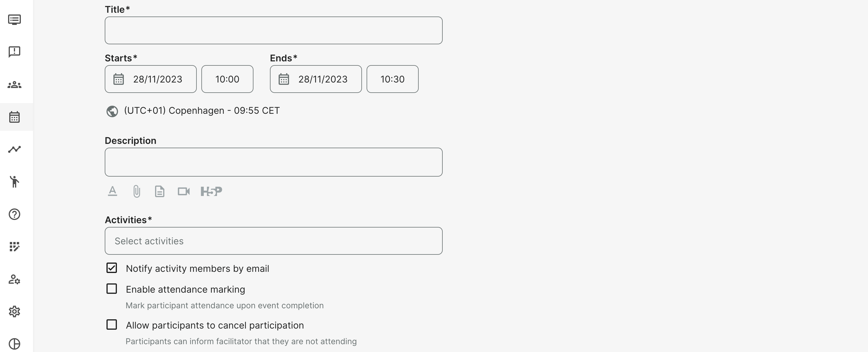Click the Title input field
This screenshot has width=868, height=352.
(x=273, y=30)
